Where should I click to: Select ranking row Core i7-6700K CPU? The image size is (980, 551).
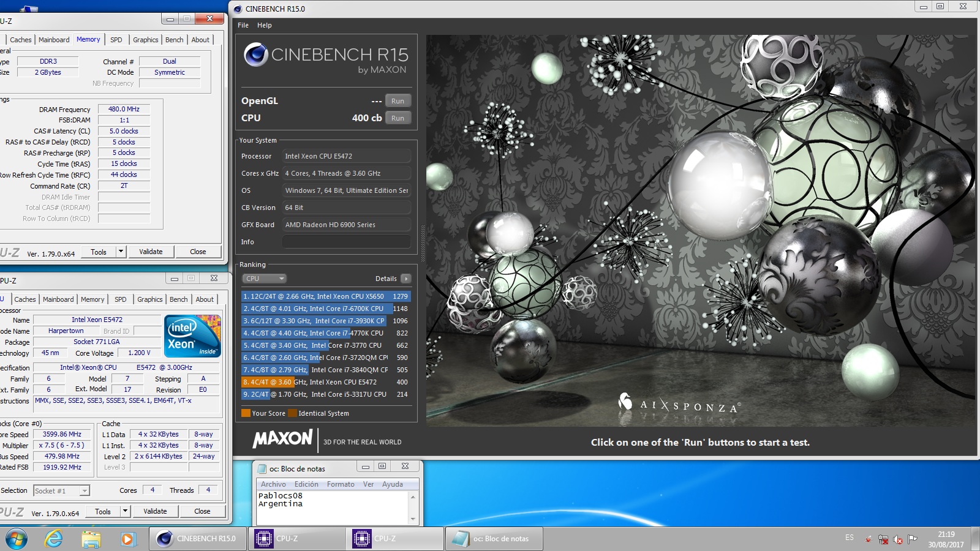click(x=326, y=309)
